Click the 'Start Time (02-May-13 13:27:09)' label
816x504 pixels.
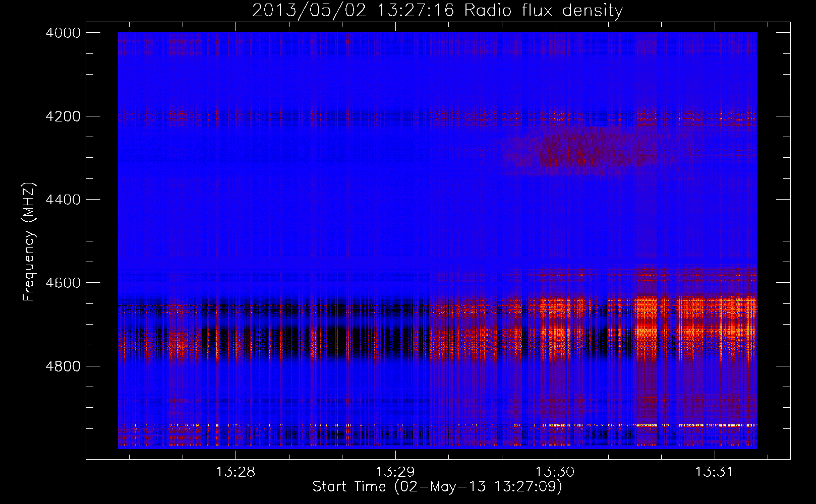[x=437, y=487]
